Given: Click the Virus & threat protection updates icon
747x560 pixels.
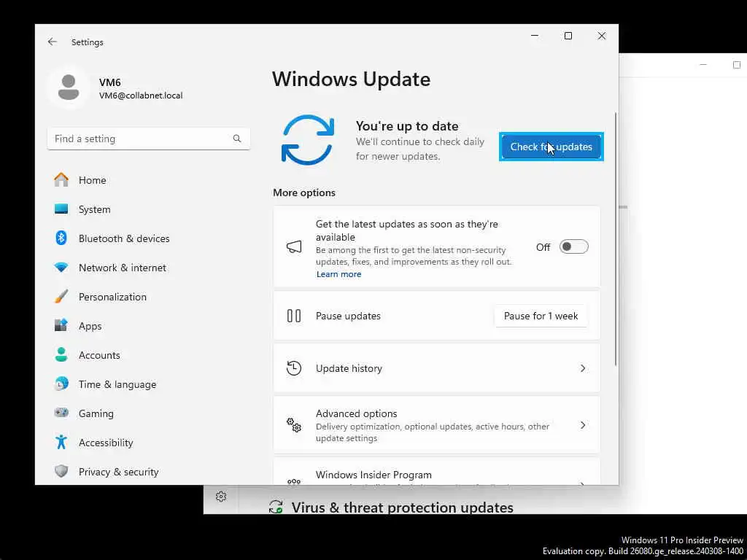Looking at the screenshot, I should point(276,507).
